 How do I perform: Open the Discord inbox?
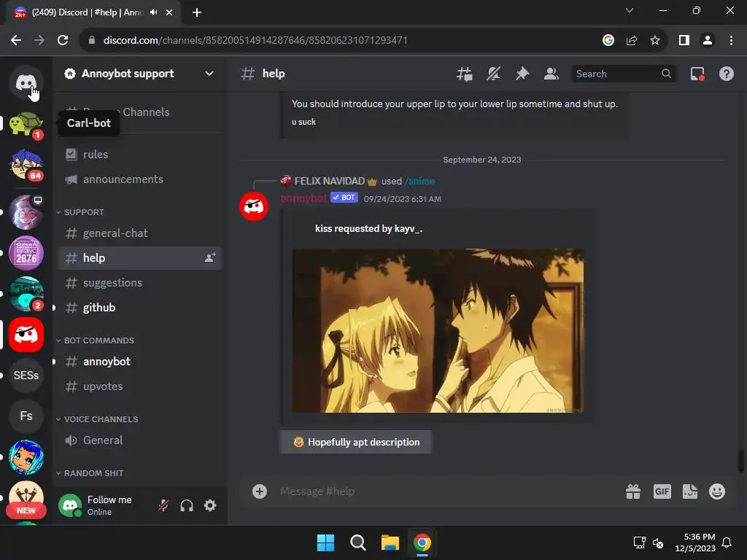[697, 74]
